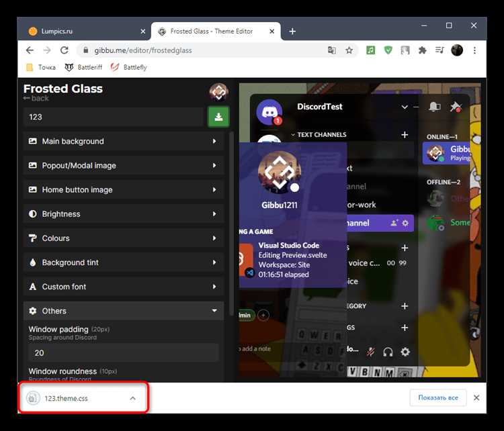The image size is (504, 431).
Task: Click the Показать все button
Action: tap(437, 397)
